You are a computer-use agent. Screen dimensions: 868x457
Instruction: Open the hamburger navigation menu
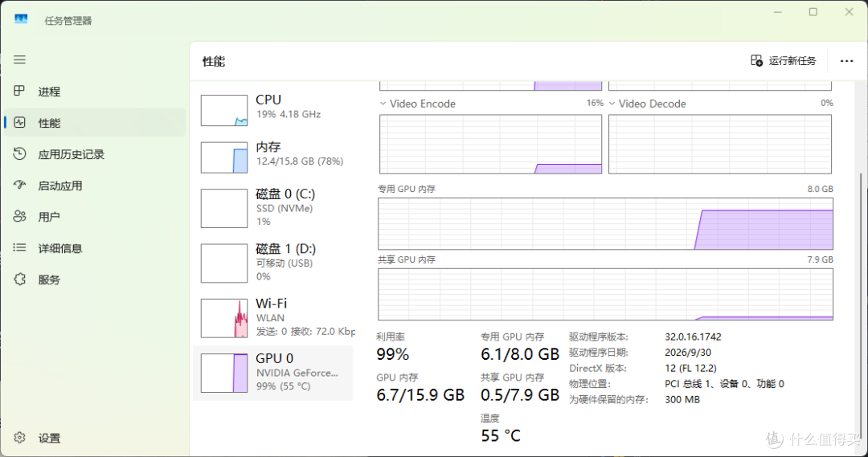click(19, 59)
